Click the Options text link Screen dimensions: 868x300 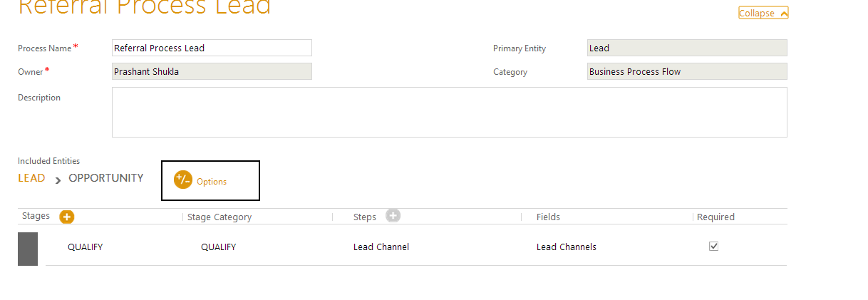click(212, 182)
